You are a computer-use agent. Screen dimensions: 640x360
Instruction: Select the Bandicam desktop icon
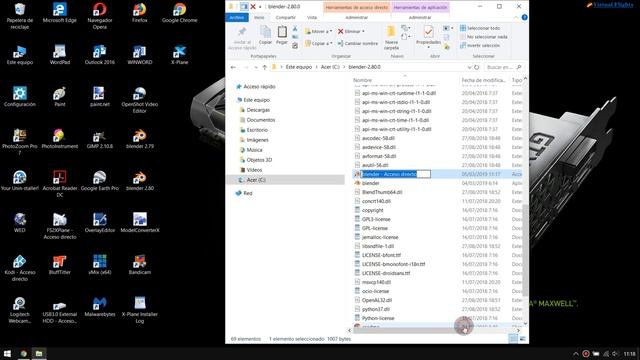click(140, 264)
